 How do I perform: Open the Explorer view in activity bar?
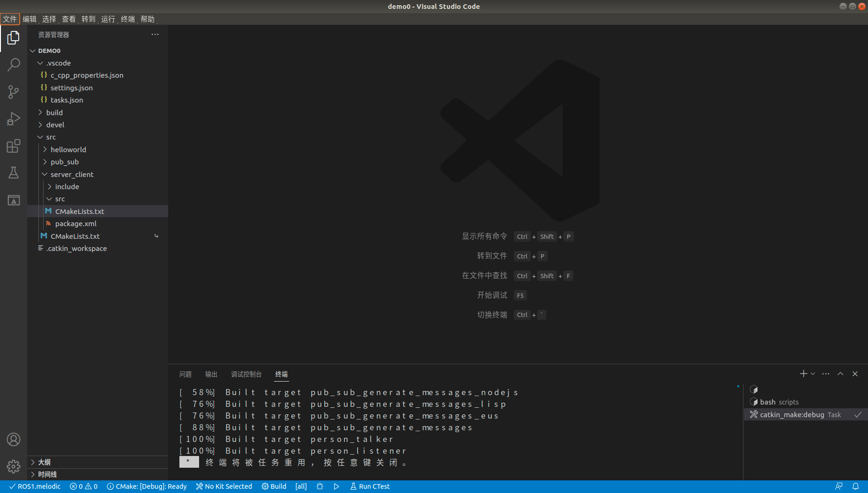coord(14,38)
